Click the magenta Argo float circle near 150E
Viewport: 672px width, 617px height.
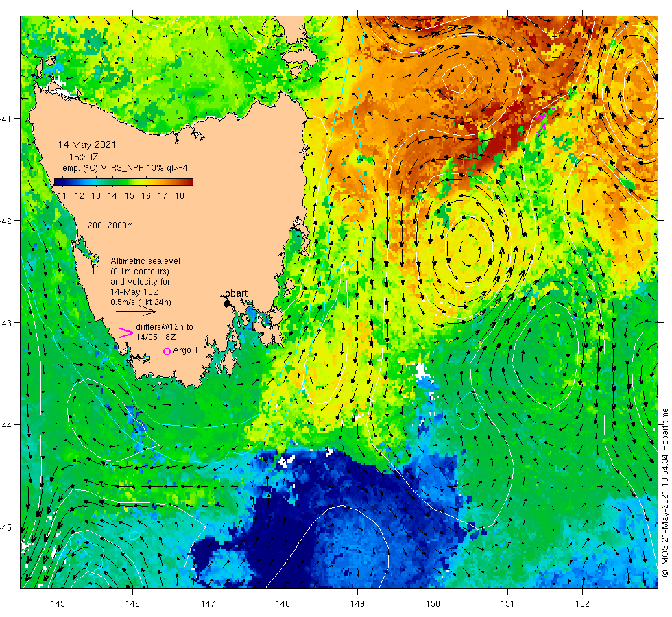[419, 49]
